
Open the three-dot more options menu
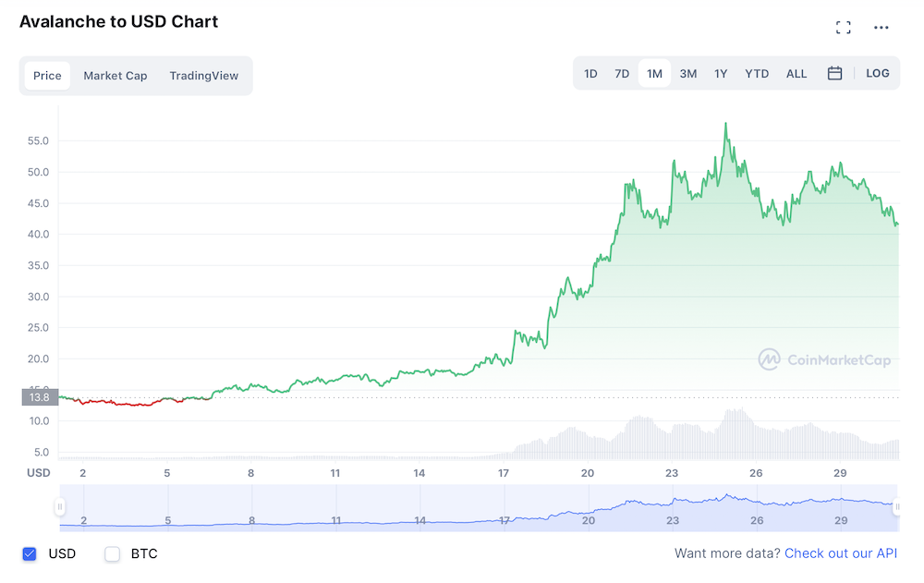881,27
